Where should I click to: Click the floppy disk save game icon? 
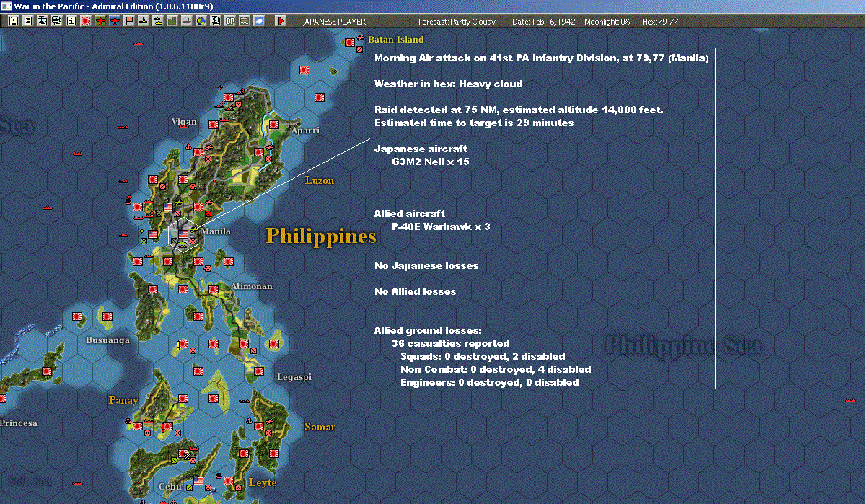[x=14, y=21]
